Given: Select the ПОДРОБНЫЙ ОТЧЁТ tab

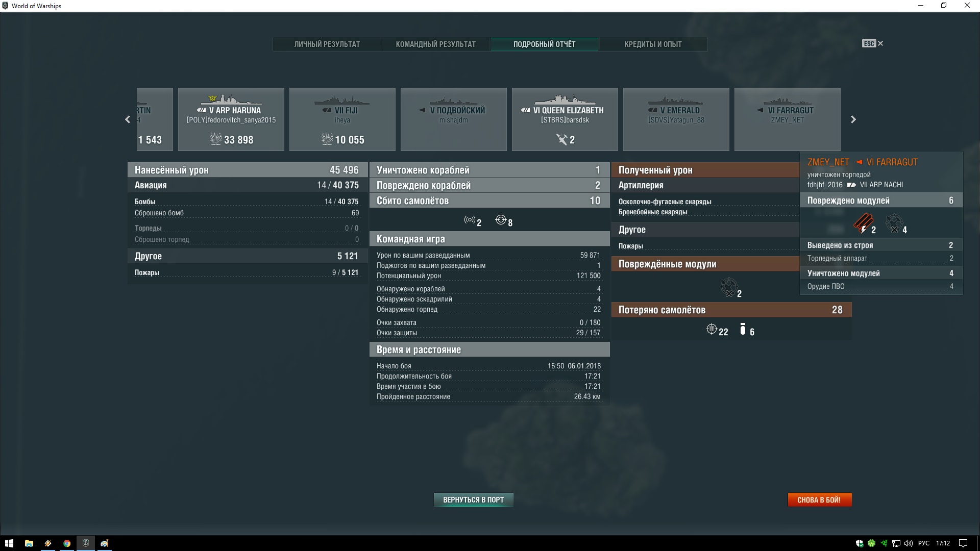Looking at the screenshot, I should (544, 44).
